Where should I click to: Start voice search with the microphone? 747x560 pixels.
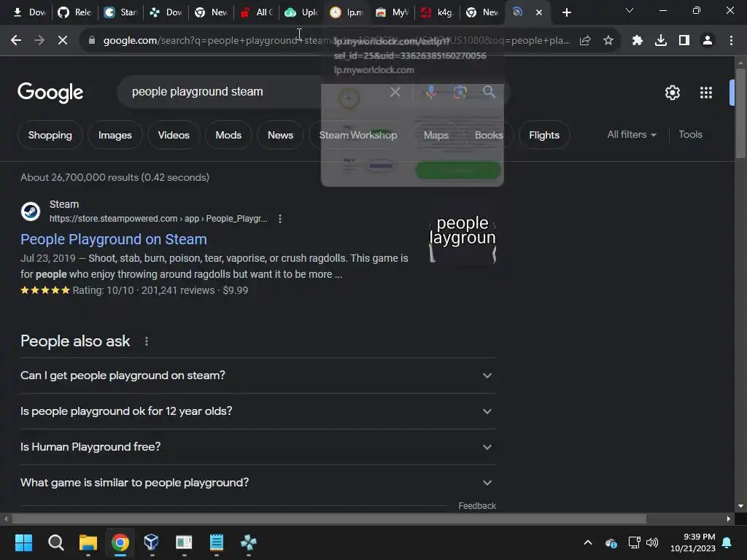(430, 91)
